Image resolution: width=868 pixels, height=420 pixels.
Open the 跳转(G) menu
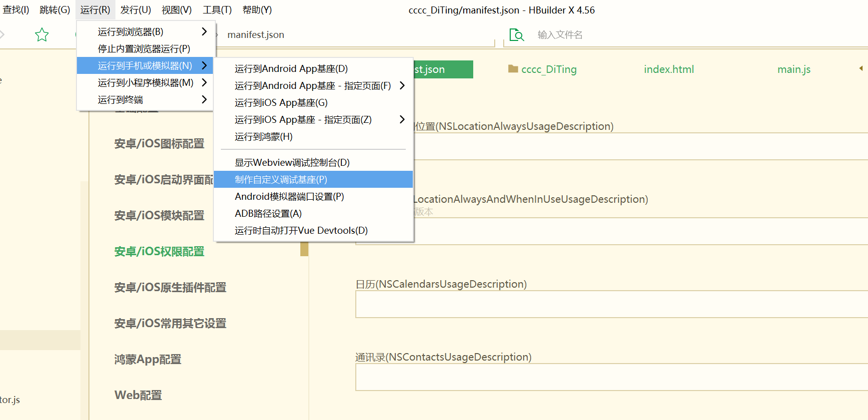[x=55, y=10]
